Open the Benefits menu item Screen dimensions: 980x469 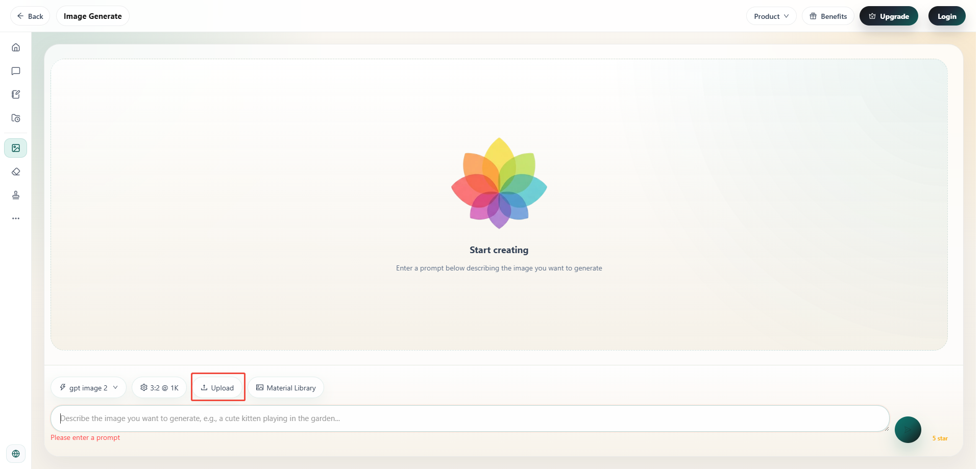click(828, 16)
